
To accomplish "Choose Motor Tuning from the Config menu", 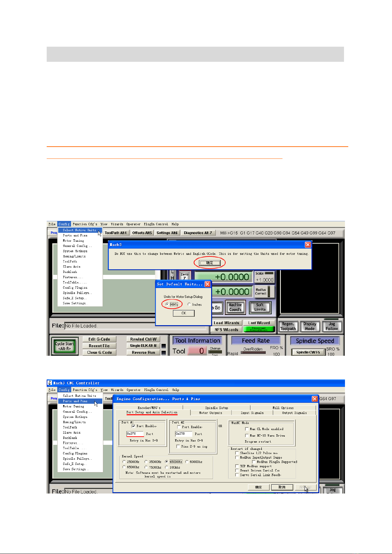I will click(x=73, y=241).
